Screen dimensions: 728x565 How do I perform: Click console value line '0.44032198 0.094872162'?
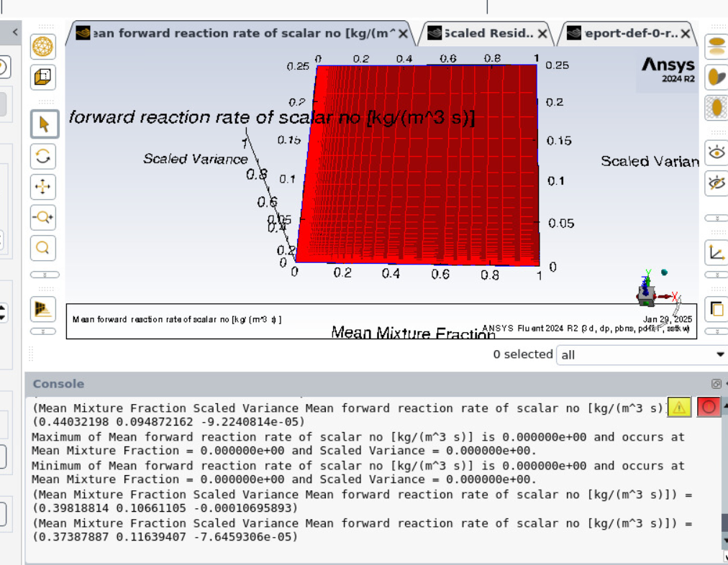pyautogui.click(x=168, y=422)
